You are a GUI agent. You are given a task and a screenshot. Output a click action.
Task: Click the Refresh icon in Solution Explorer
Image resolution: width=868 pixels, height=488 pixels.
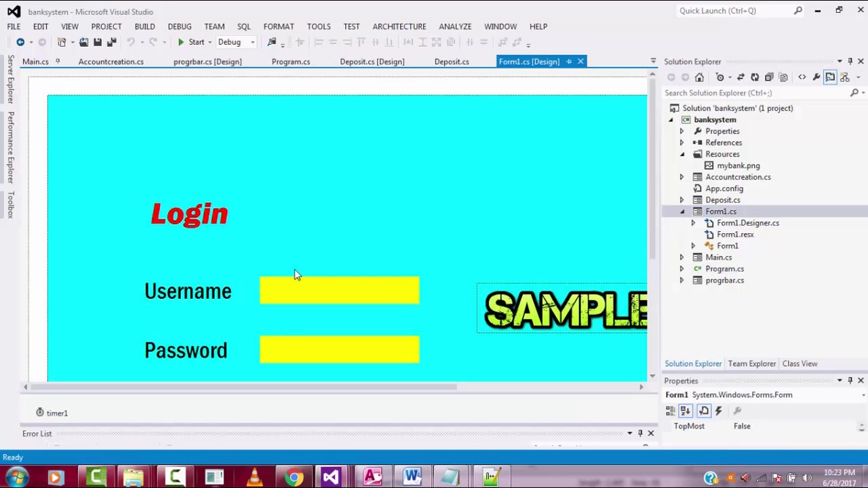(x=755, y=77)
